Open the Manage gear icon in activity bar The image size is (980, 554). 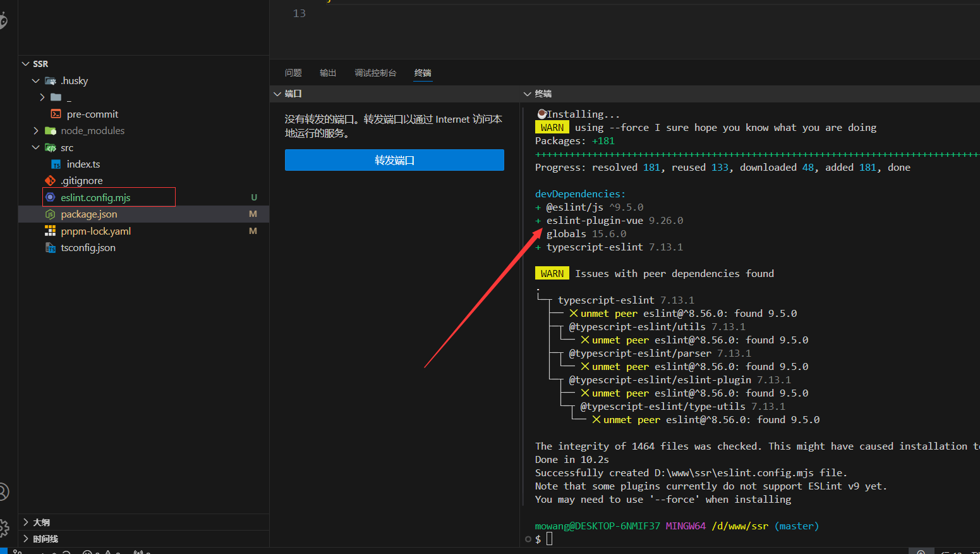coord(3,527)
